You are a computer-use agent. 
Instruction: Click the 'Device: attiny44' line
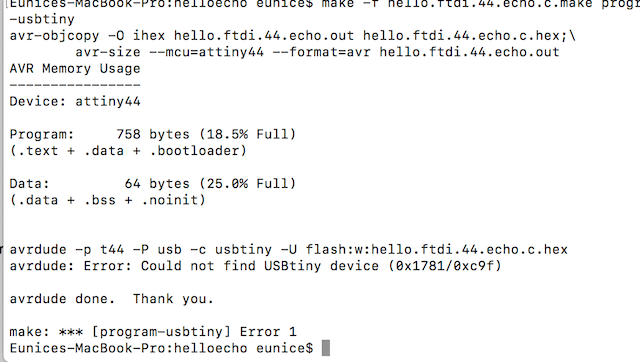pos(75,101)
